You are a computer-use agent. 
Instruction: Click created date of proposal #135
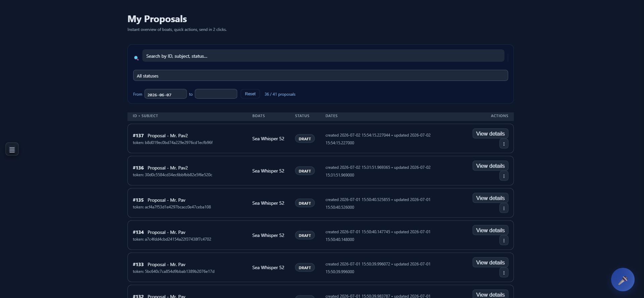point(358,200)
